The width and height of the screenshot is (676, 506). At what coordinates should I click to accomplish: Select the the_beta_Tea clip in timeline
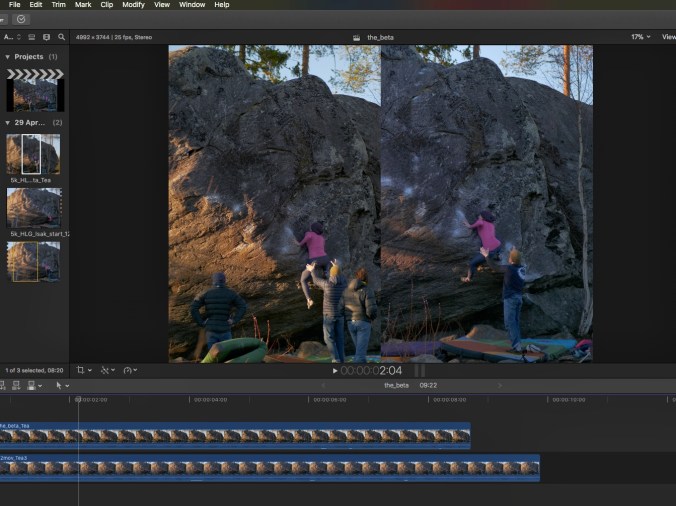coord(235,436)
